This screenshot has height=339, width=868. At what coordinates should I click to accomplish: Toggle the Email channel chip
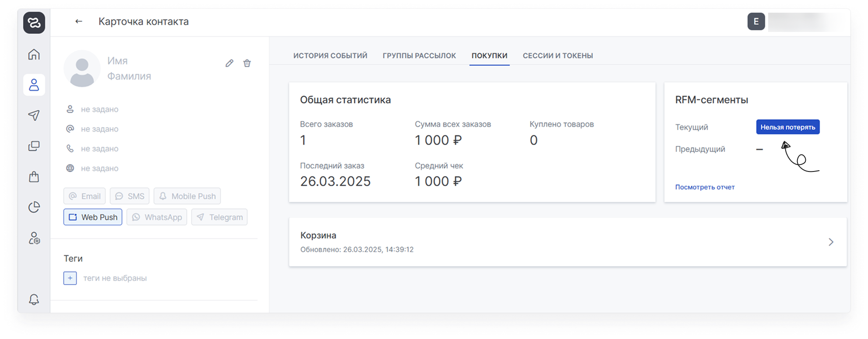85,196
